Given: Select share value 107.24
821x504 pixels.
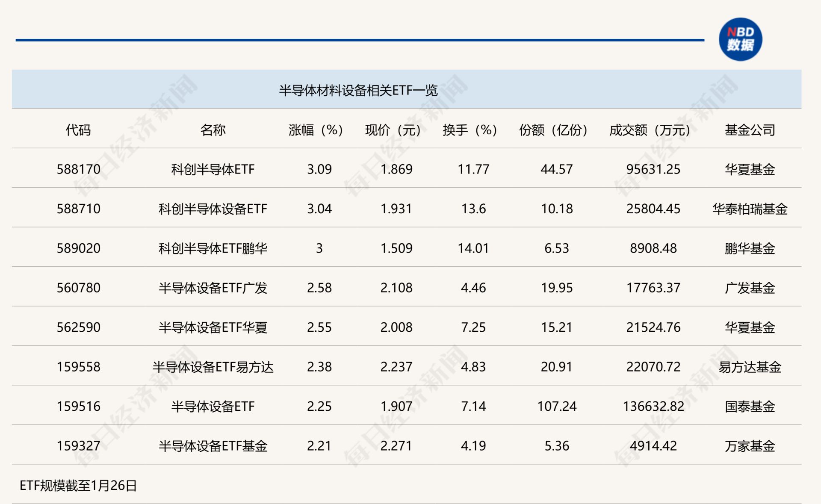Looking at the screenshot, I should tap(556, 407).
